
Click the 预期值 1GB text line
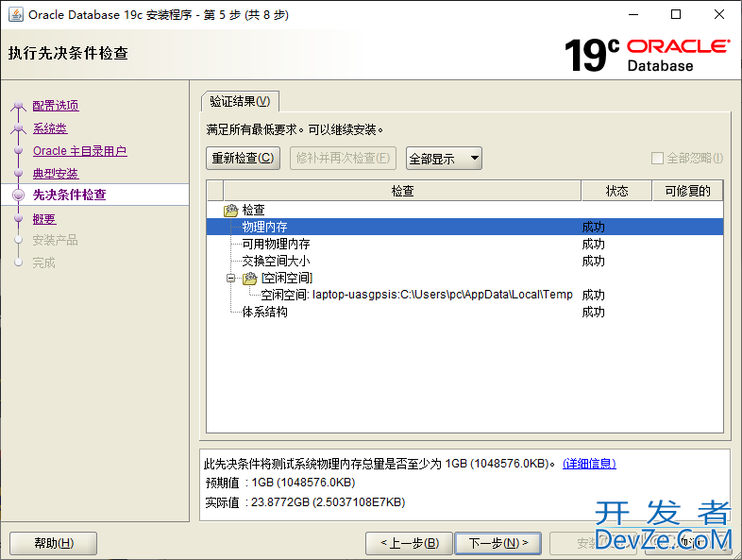280,483
